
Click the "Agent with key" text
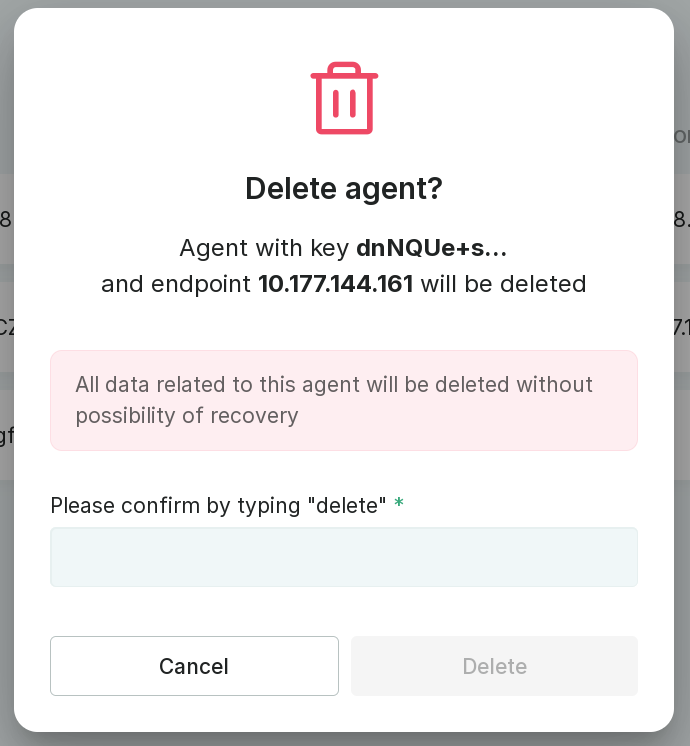(264, 247)
